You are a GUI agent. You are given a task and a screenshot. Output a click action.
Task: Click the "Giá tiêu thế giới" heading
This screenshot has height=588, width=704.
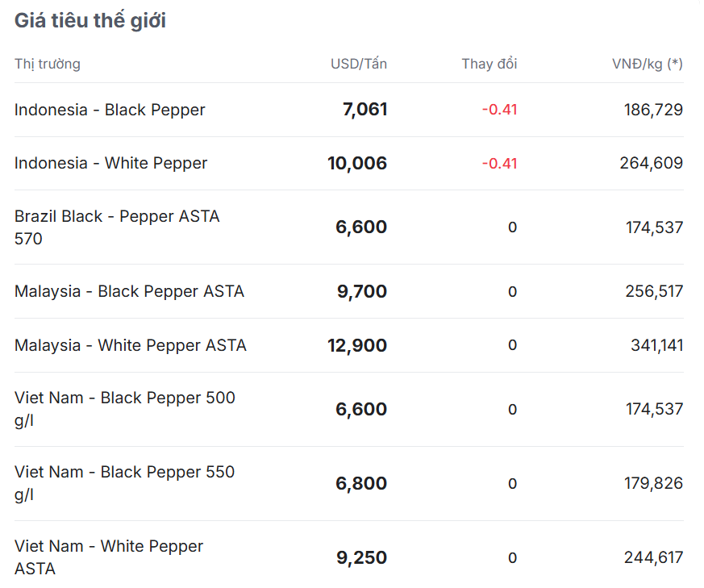click(x=90, y=21)
